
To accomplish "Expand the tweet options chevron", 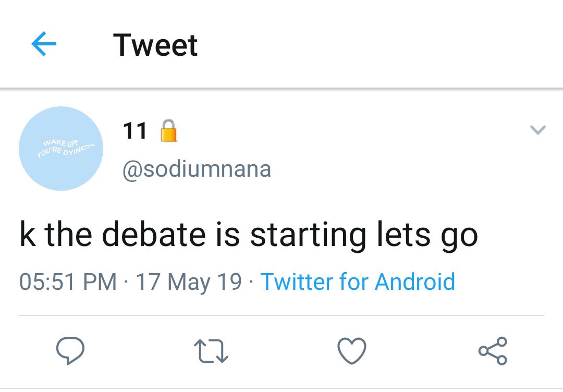I will (538, 130).
